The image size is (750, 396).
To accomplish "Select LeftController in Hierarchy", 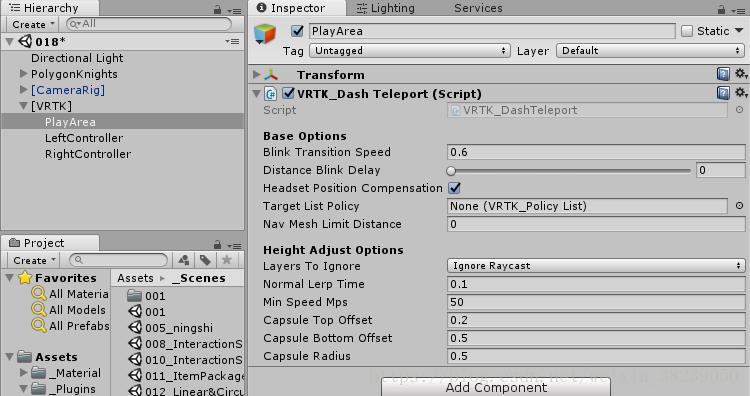I will click(84, 138).
